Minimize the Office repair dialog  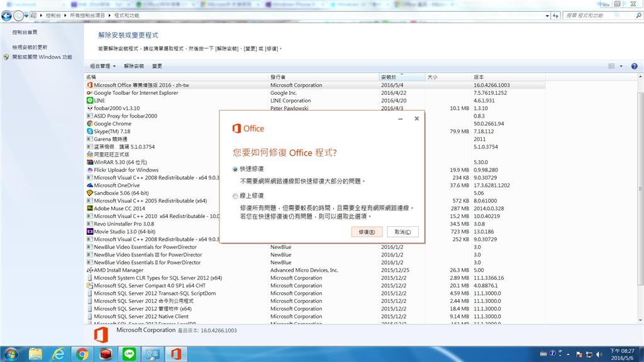(x=401, y=119)
